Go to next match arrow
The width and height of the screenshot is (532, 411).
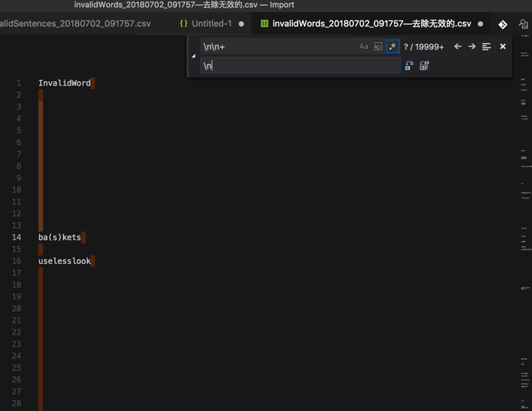coord(472,47)
